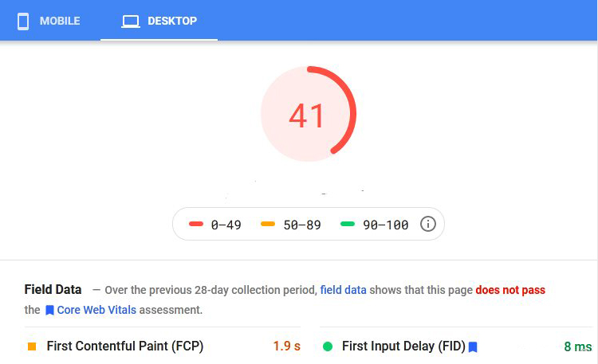Click the bookmark icon beside Core Web Vitals
Screen dimensions: 598x364
click(49, 311)
